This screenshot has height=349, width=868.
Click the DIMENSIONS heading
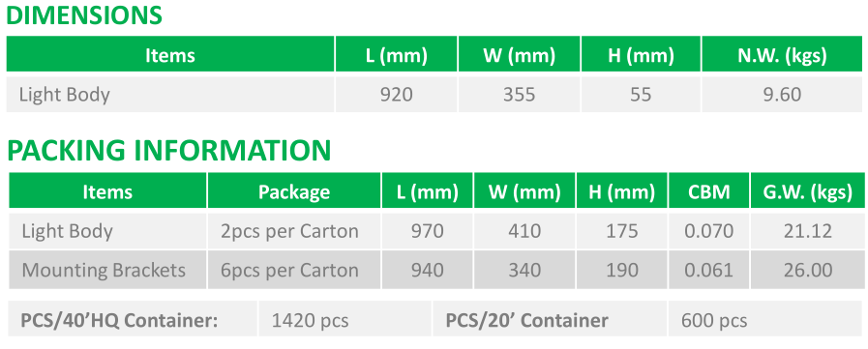84,15
